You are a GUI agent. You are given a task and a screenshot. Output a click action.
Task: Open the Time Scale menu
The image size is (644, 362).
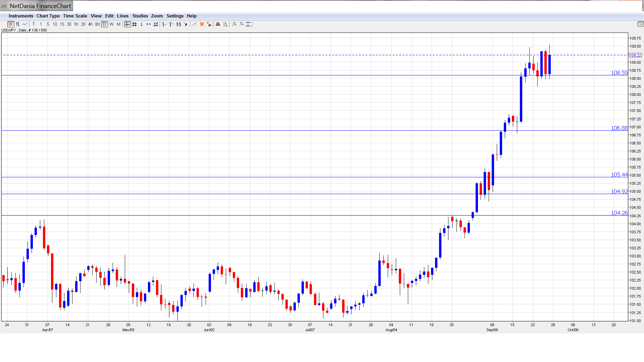(75, 16)
